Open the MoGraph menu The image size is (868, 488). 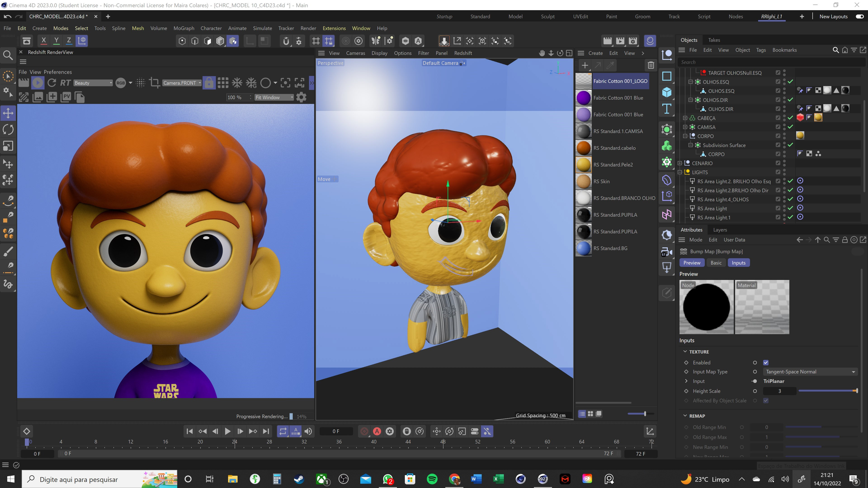coord(184,28)
